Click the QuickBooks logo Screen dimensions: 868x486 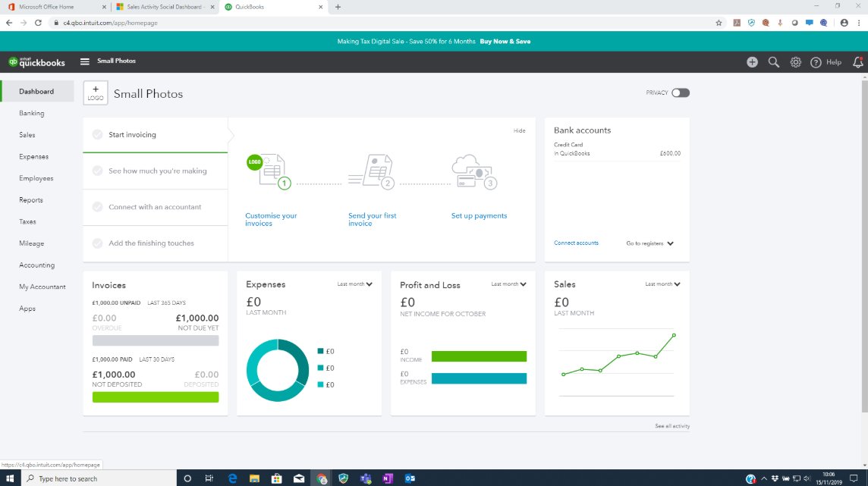pyautogui.click(x=36, y=62)
